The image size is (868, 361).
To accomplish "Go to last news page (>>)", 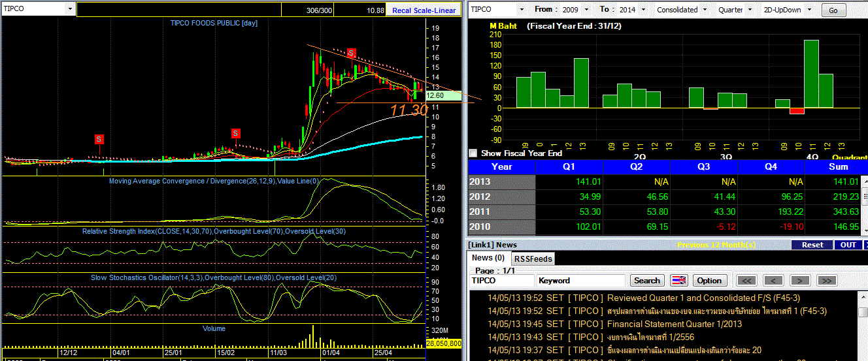I will tap(826, 281).
